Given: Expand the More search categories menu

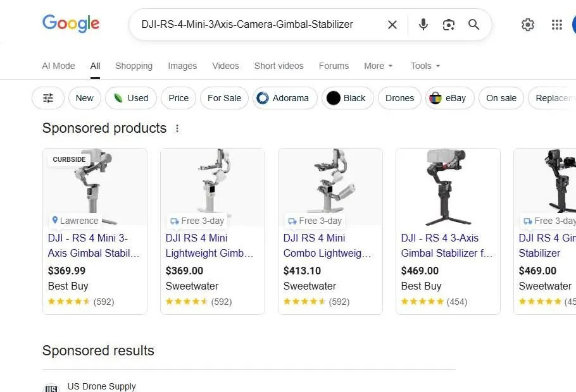Looking at the screenshot, I should click(x=377, y=66).
